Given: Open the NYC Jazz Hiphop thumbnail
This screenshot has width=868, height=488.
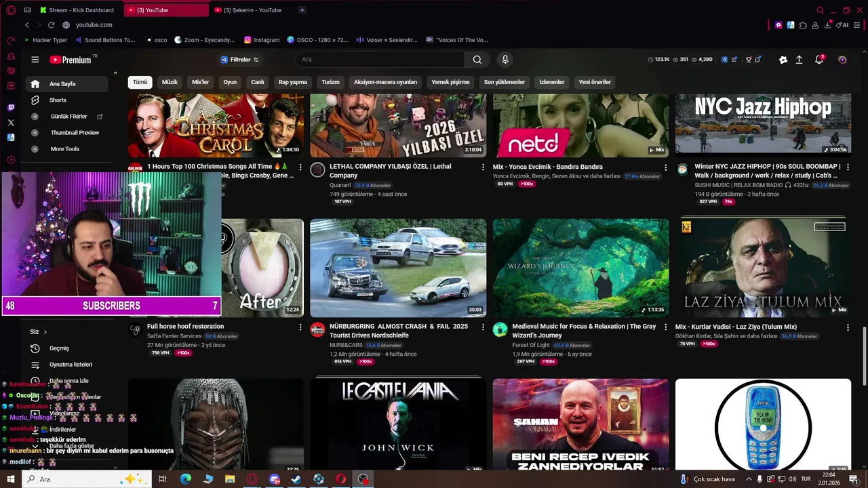Looking at the screenshot, I should 763,125.
